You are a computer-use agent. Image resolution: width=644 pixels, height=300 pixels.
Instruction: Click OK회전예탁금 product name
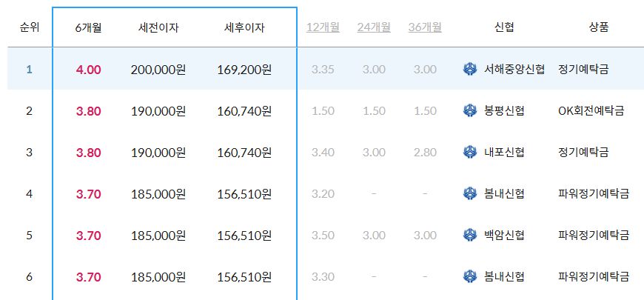point(591,111)
